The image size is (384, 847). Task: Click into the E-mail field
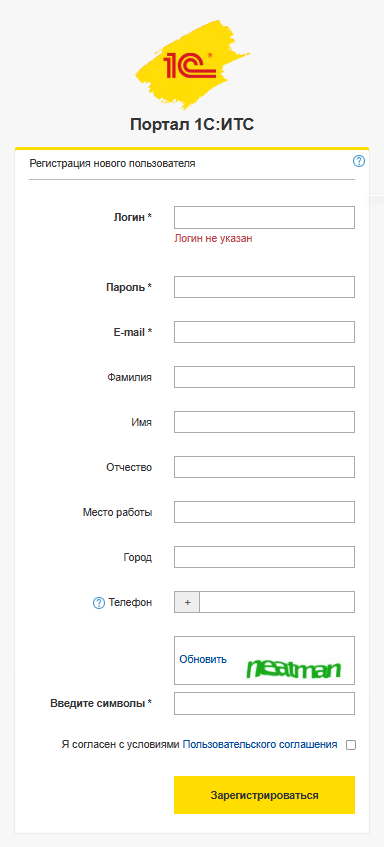coord(264,332)
